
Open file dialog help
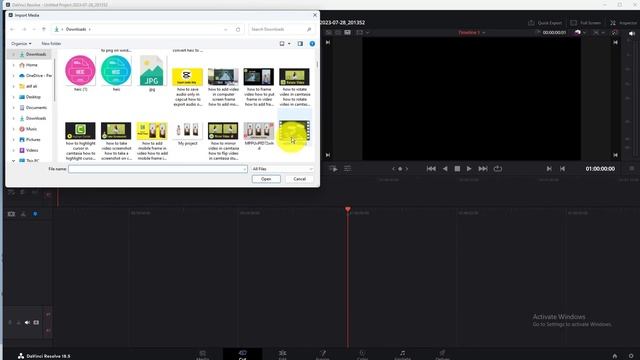[x=312, y=44]
